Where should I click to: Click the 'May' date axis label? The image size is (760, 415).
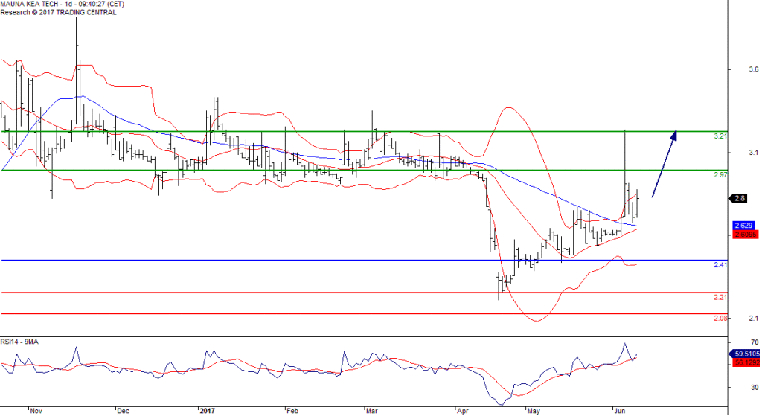pos(534,411)
